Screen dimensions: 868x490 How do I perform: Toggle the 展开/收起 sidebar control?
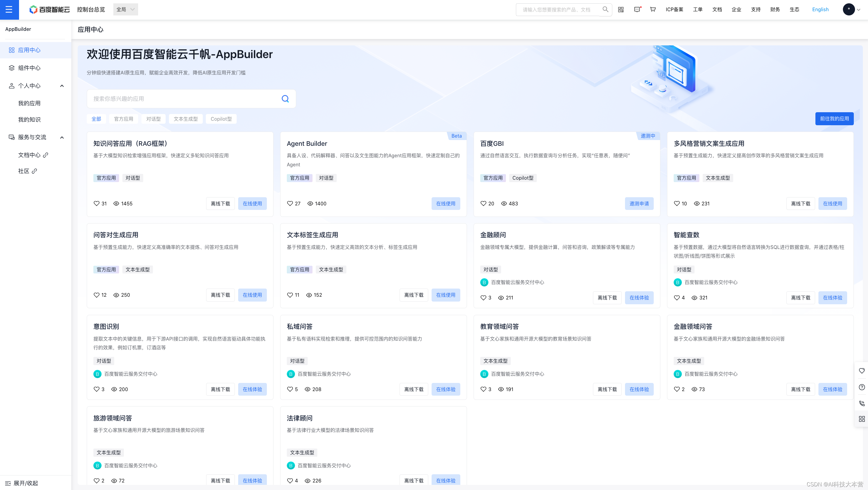[21, 483]
